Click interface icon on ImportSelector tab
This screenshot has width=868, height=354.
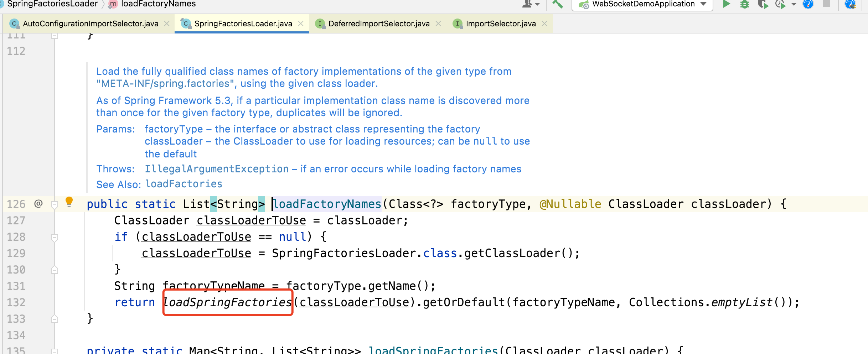point(457,24)
